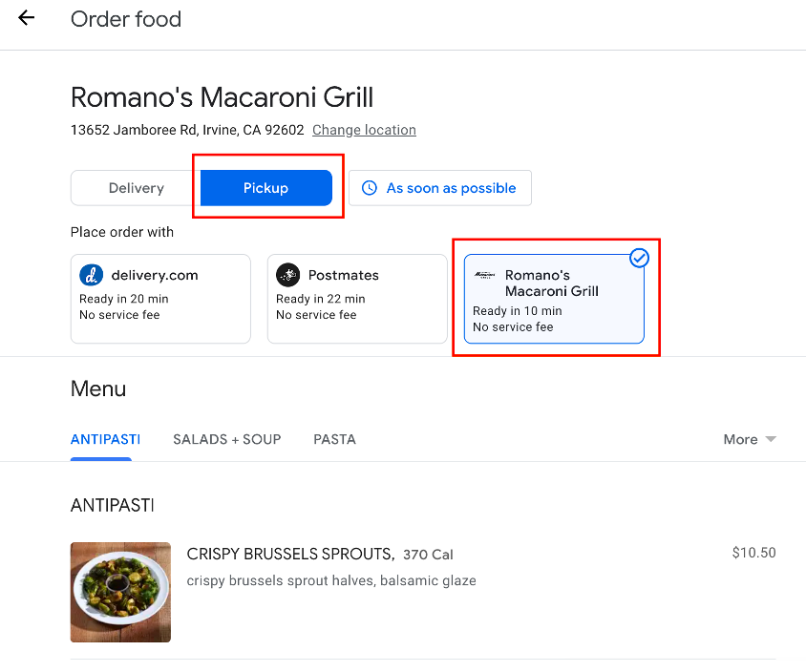Click the blue checkmark on the selected provider
Screen dimensions: 806x672
click(640, 258)
